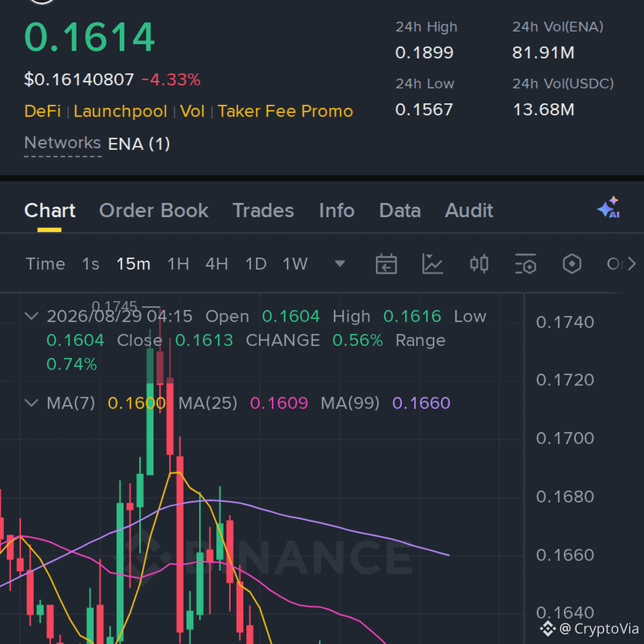The image size is (644, 644).
Task: Open the chart display settings icon
Action: pyautogui.click(x=525, y=264)
